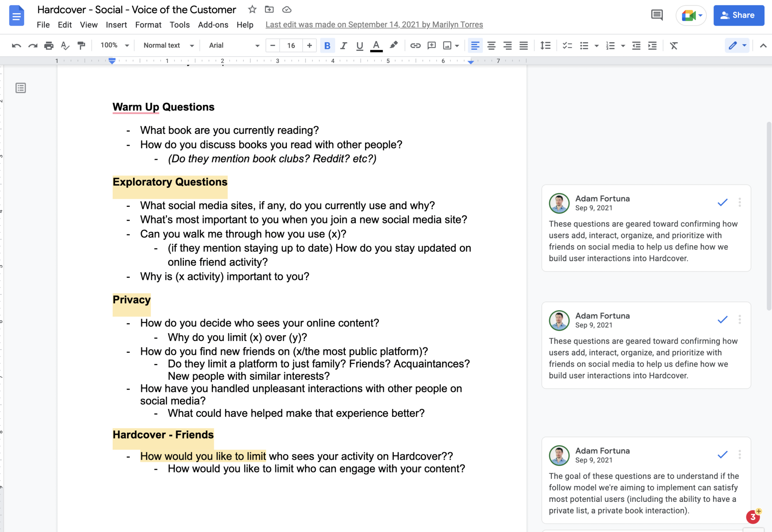Click the print icon in toolbar
The height and width of the screenshot is (532, 772).
pos(49,46)
